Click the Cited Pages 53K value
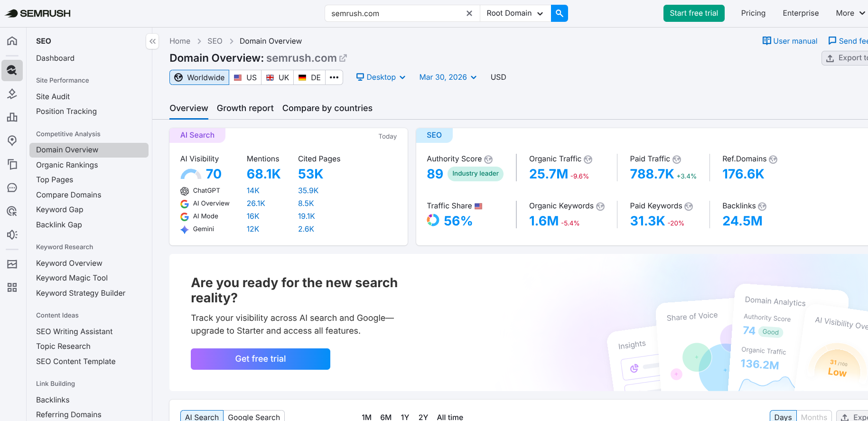868x421 pixels. tap(310, 174)
